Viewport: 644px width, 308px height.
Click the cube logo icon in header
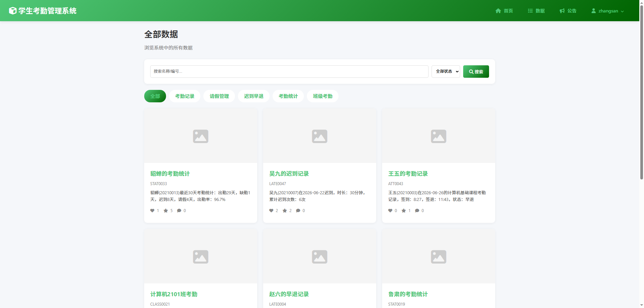pos(12,11)
